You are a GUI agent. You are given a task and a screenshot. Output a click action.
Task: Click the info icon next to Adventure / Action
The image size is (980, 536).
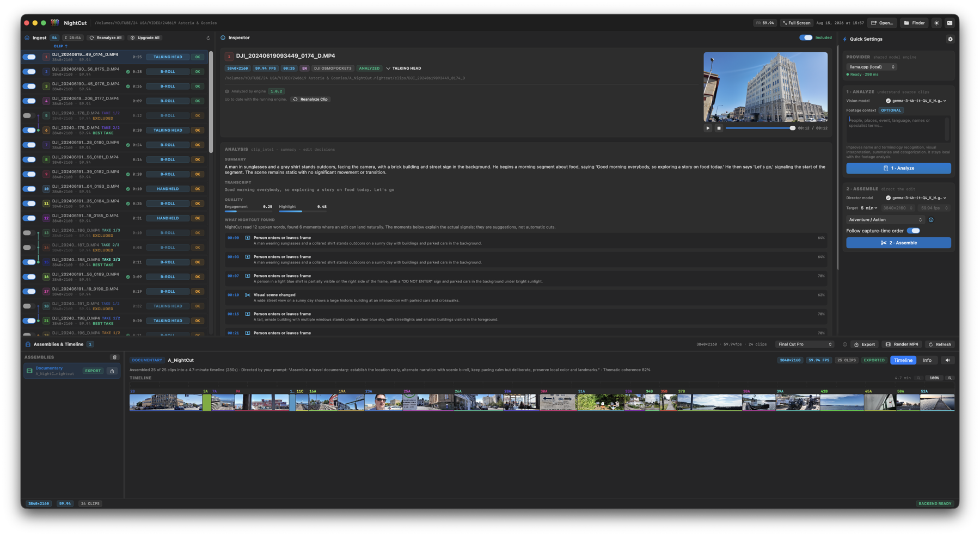pos(931,220)
